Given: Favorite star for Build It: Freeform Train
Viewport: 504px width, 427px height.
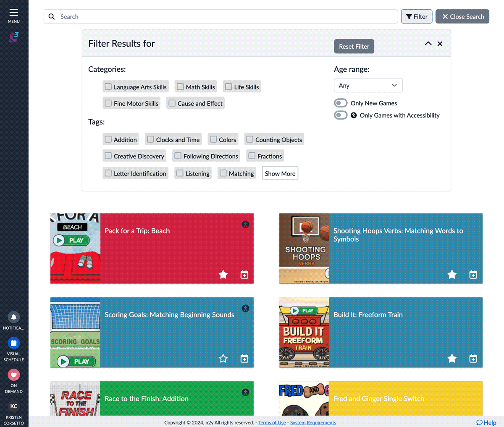Looking at the screenshot, I should pos(452,359).
